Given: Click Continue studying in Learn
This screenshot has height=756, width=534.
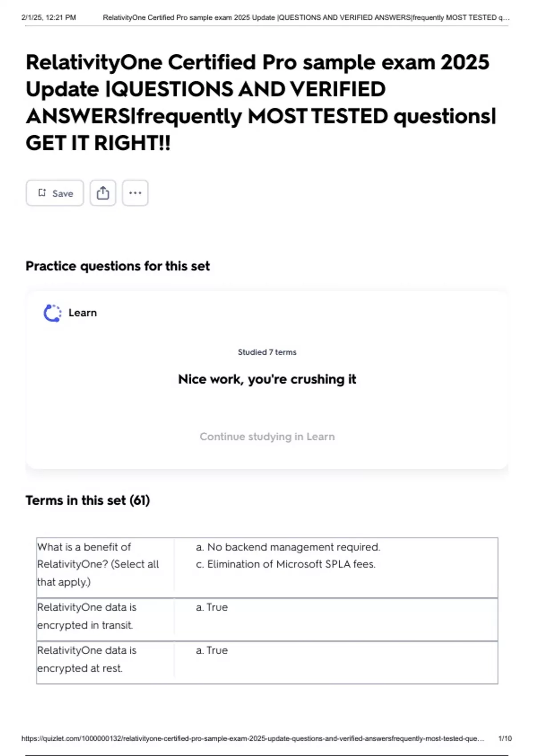Looking at the screenshot, I should (x=267, y=437).
